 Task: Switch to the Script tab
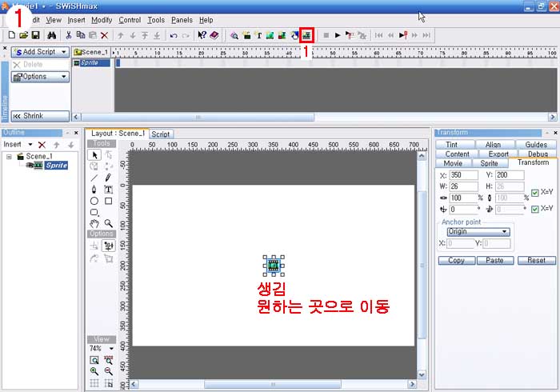click(161, 134)
